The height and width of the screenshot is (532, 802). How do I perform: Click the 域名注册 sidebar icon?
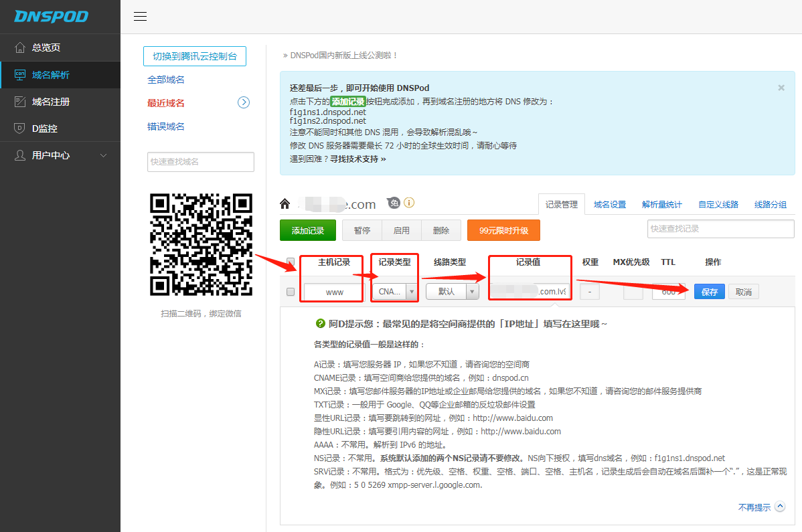point(19,102)
